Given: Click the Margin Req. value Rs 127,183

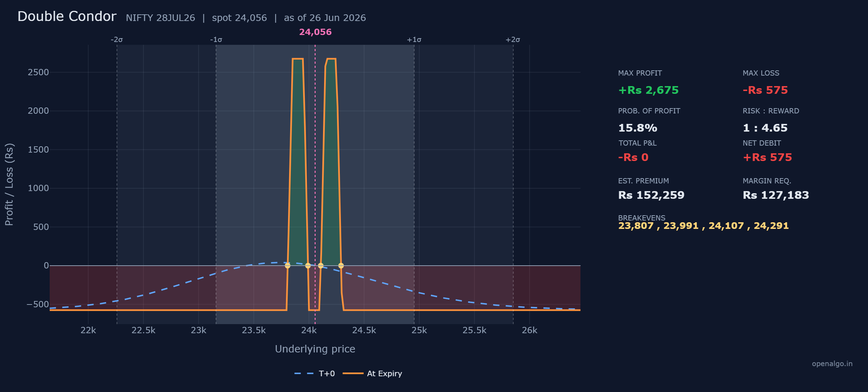Looking at the screenshot, I should coord(776,195).
